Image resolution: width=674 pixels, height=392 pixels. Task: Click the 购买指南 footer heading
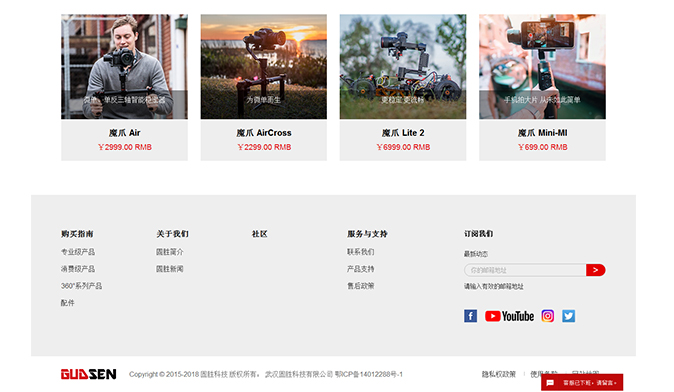click(77, 234)
